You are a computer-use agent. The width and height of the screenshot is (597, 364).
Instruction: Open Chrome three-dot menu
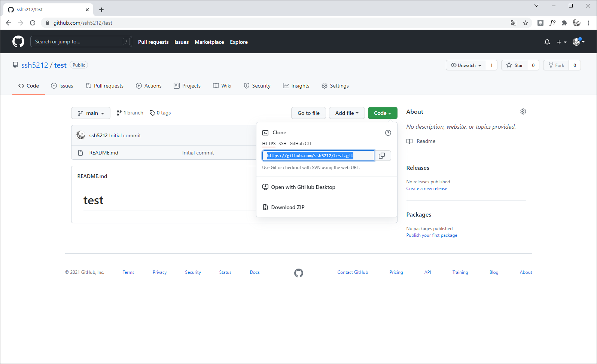[588, 23]
